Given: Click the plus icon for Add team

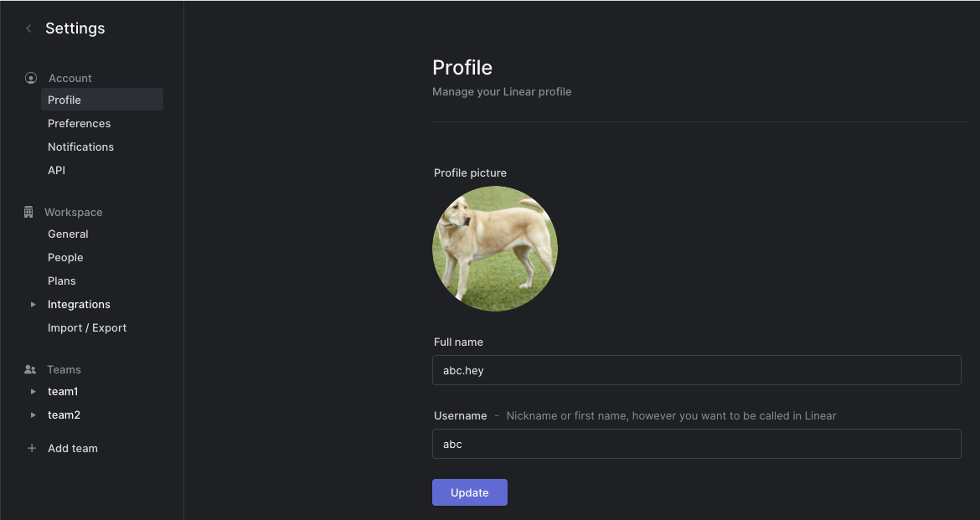Looking at the screenshot, I should tap(32, 448).
